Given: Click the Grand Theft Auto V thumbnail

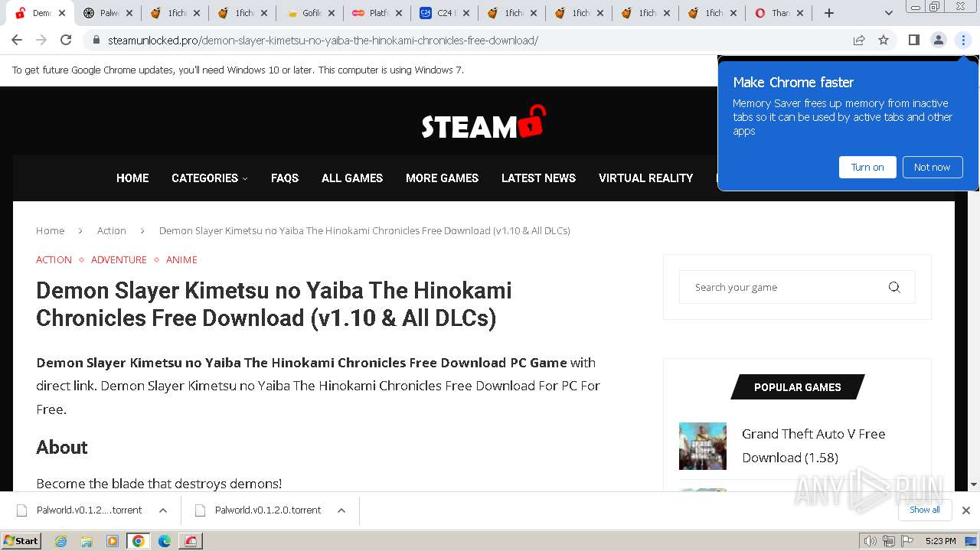Looking at the screenshot, I should (x=703, y=446).
